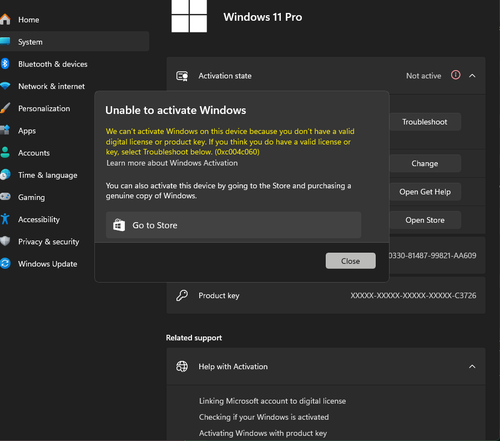Click the Personalization paintbrush icon
This screenshot has height=441, width=500.
point(5,108)
